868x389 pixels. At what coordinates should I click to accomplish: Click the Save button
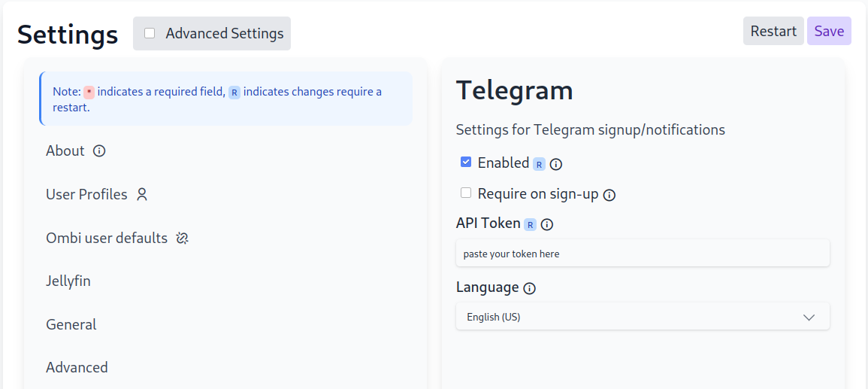coord(829,31)
